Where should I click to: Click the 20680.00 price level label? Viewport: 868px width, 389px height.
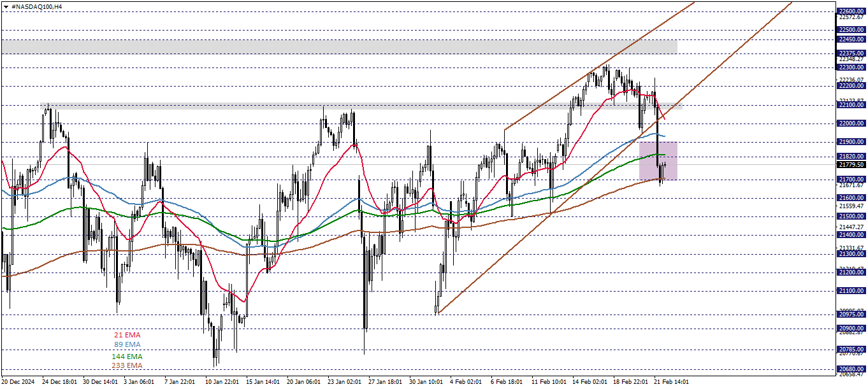[x=851, y=369]
